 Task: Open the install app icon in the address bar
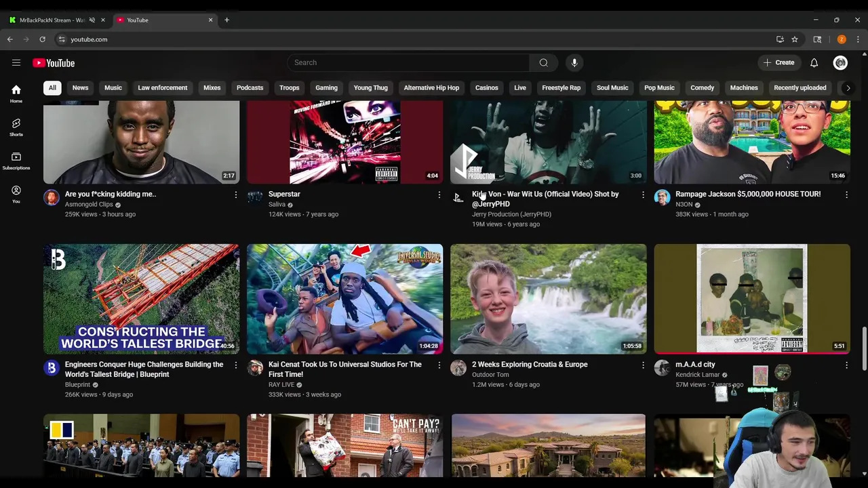click(780, 39)
